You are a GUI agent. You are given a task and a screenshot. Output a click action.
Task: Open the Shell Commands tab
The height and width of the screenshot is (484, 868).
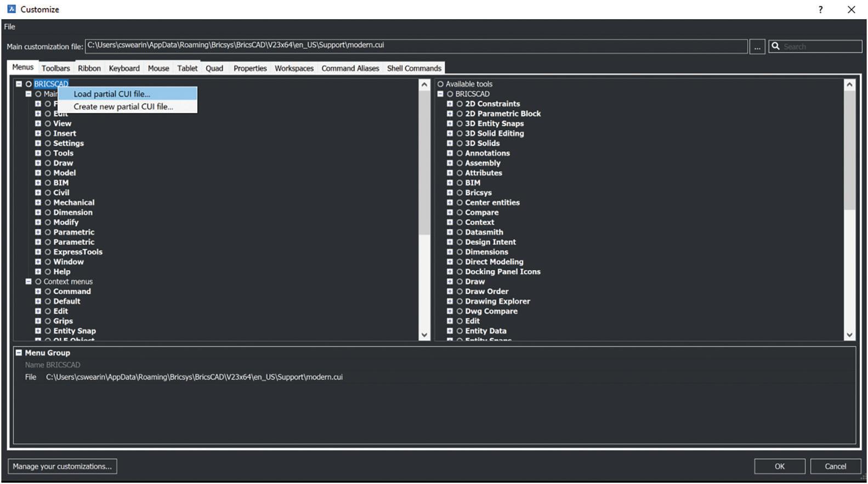pyautogui.click(x=414, y=69)
